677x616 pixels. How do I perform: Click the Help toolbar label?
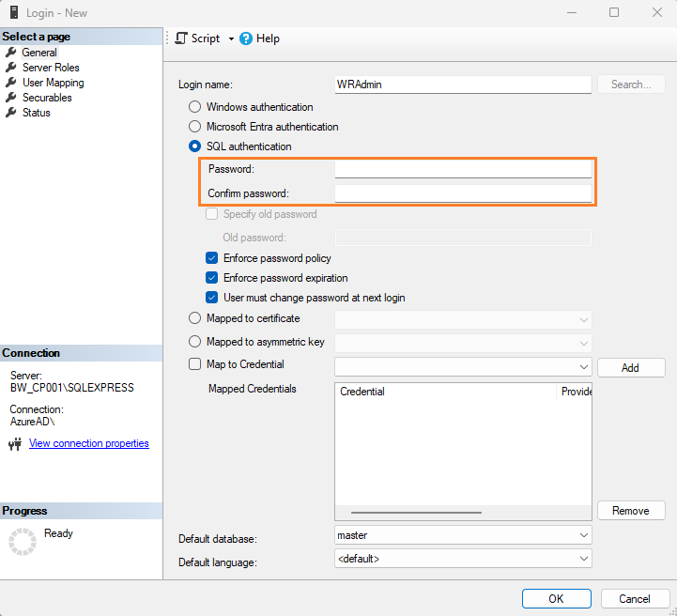tap(268, 38)
